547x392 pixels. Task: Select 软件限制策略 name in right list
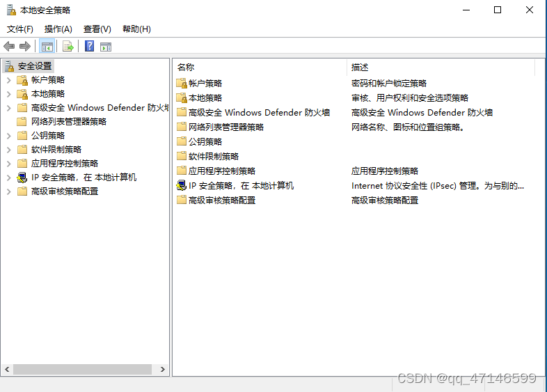(214, 156)
